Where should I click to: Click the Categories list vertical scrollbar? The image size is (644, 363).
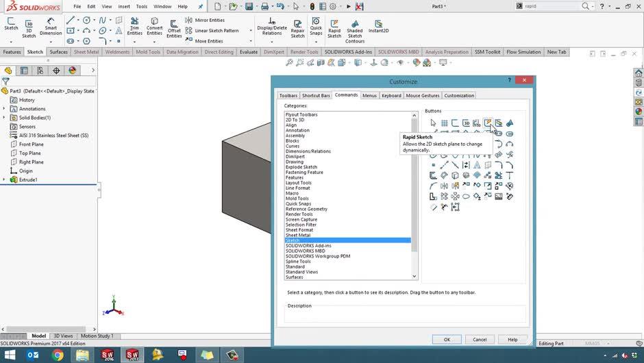414,192
